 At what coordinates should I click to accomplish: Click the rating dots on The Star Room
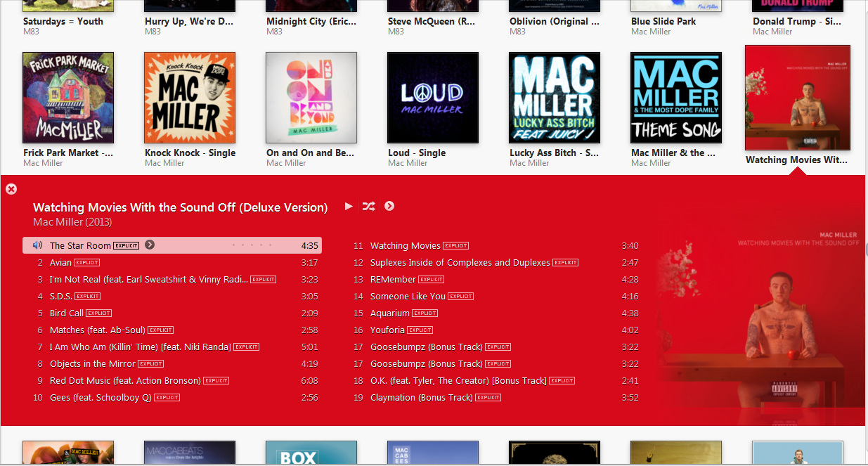[252, 245]
